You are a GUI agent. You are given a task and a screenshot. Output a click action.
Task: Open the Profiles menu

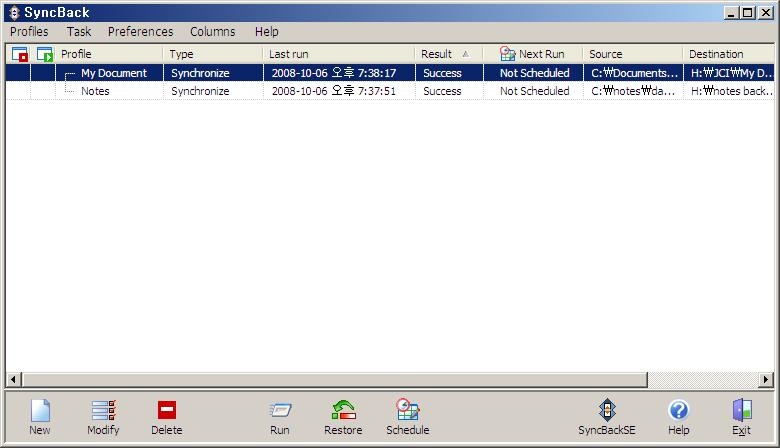point(29,31)
